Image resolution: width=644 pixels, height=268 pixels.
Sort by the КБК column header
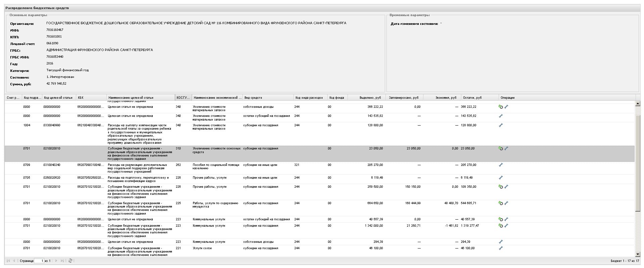(x=91, y=98)
